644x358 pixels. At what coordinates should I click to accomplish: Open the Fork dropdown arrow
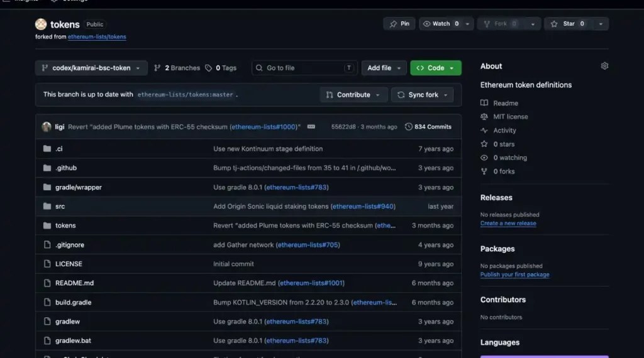tap(533, 24)
